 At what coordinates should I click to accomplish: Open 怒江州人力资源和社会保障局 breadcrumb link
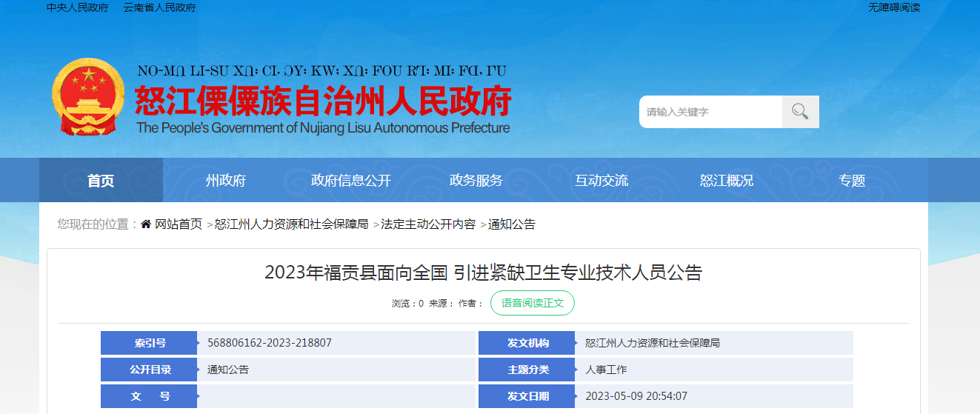[291, 224]
